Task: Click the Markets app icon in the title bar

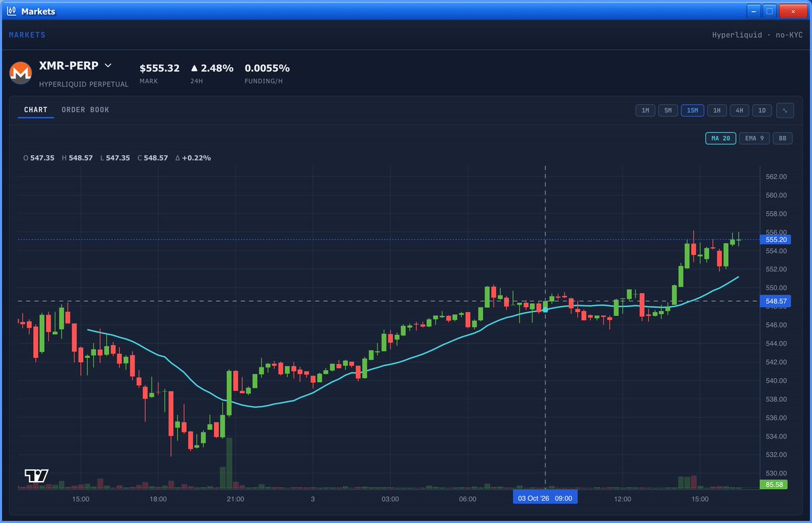Action: pos(12,12)
